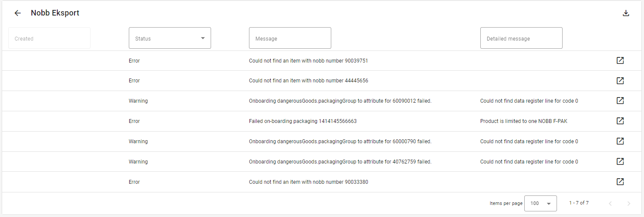Download the export log via the download icon
Viewport: 644px width, 217px height.
pyautogui.click(x=626, y=13)
